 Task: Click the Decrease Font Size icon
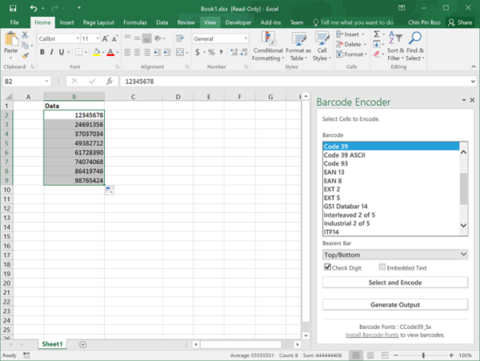pyautogui.click(x=114, y=39)
